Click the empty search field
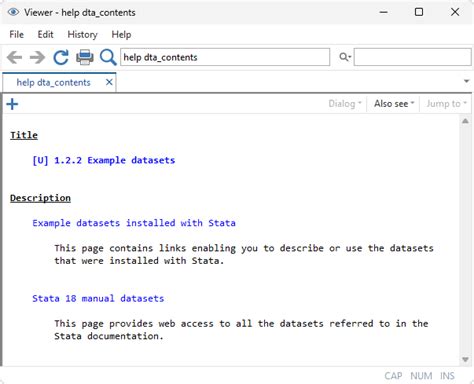 coord(412,57)
